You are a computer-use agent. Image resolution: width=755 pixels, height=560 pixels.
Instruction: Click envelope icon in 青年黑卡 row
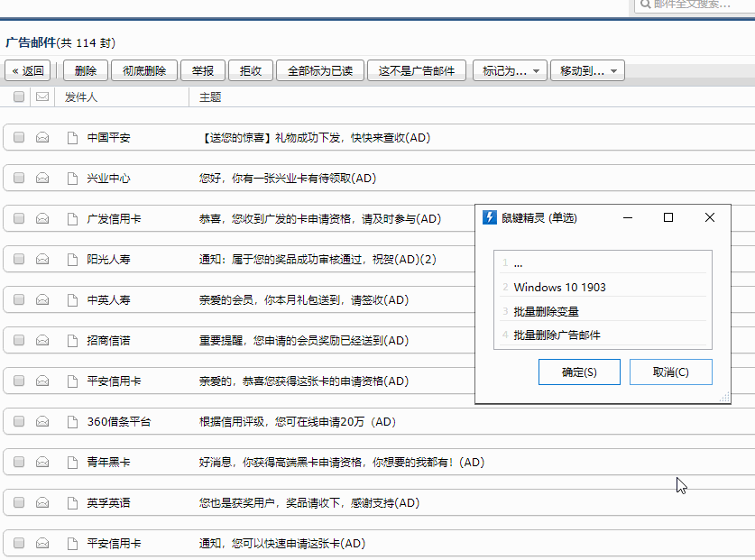click(x=42, y=463)
